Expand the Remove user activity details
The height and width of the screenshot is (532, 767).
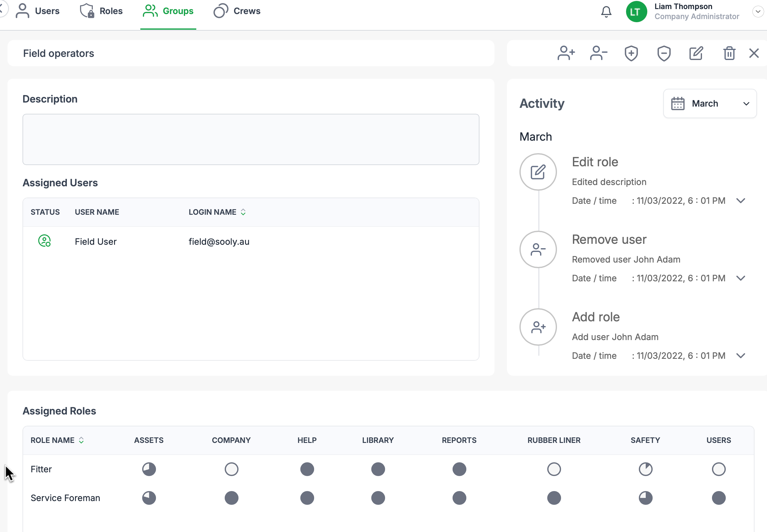point(740,278)
